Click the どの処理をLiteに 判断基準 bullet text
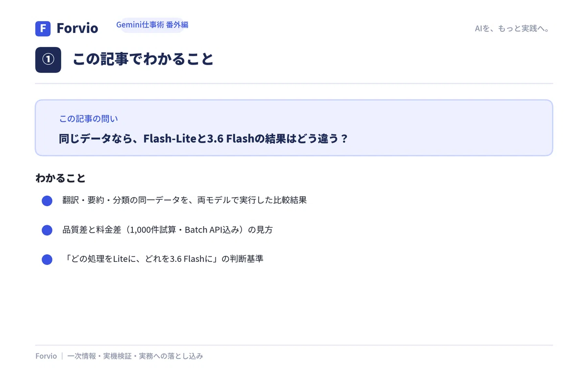The height and width of the screenshot is (372, 588). (163, 259)
